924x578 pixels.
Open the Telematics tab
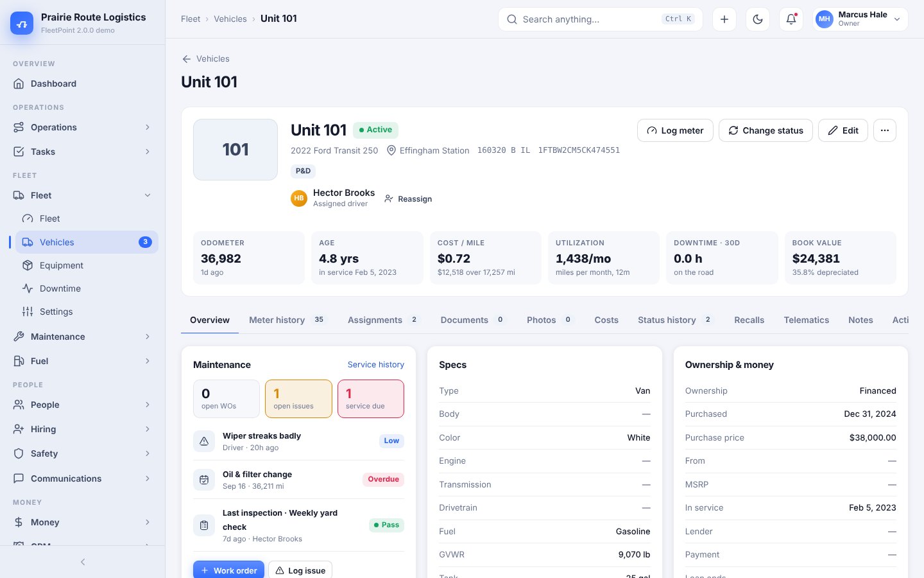tap(806, 320)
